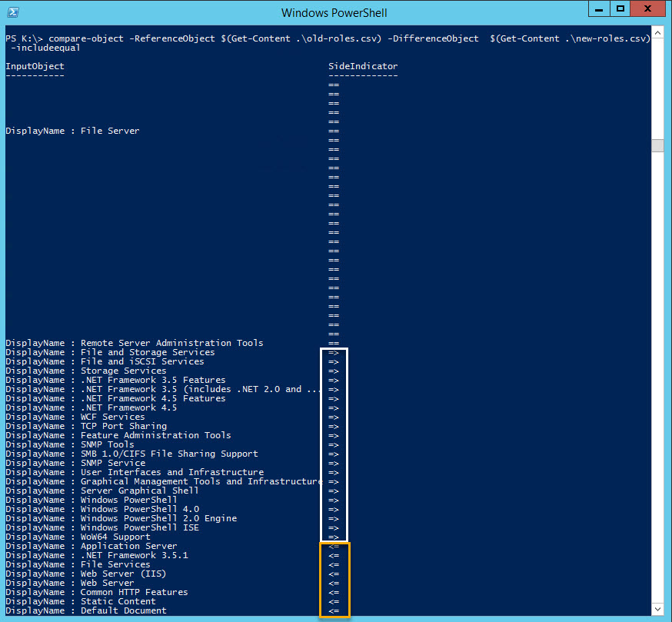
Task: Click the scrollbar down arrow
Action: click(x=658, y=610)
